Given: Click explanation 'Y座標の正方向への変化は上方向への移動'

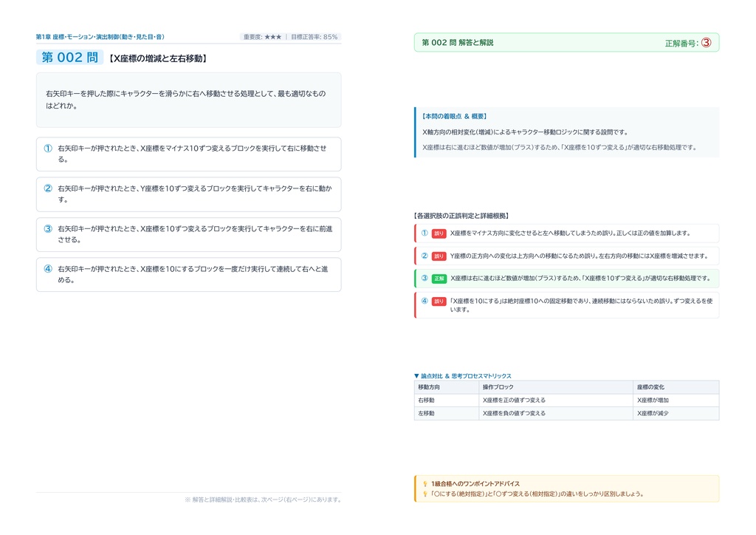Looking at the screenshot, I should point(506,256).
